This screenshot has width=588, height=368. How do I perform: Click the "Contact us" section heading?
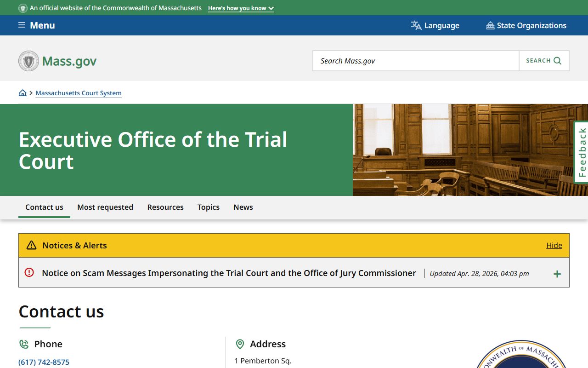click(61, 311)
